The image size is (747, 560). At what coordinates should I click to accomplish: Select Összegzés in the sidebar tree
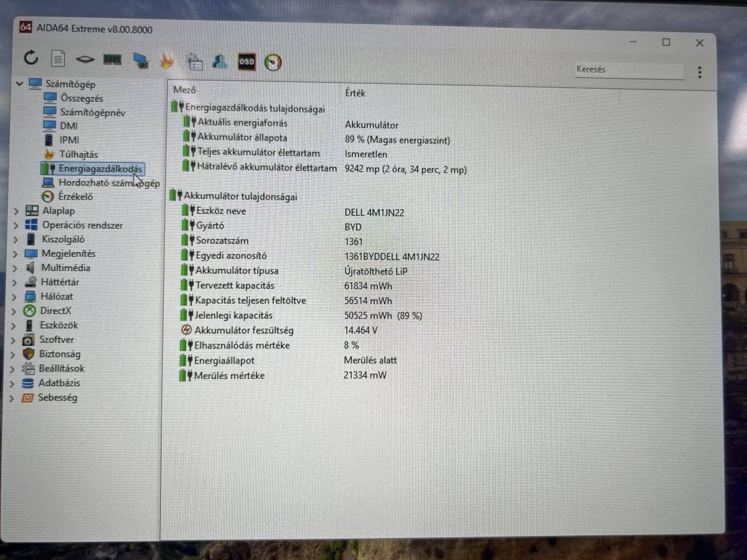[82, 98]
